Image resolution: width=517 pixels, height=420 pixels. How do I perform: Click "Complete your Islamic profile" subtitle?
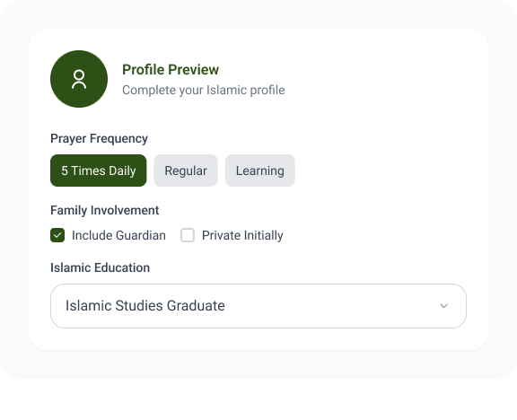[204, 90]
